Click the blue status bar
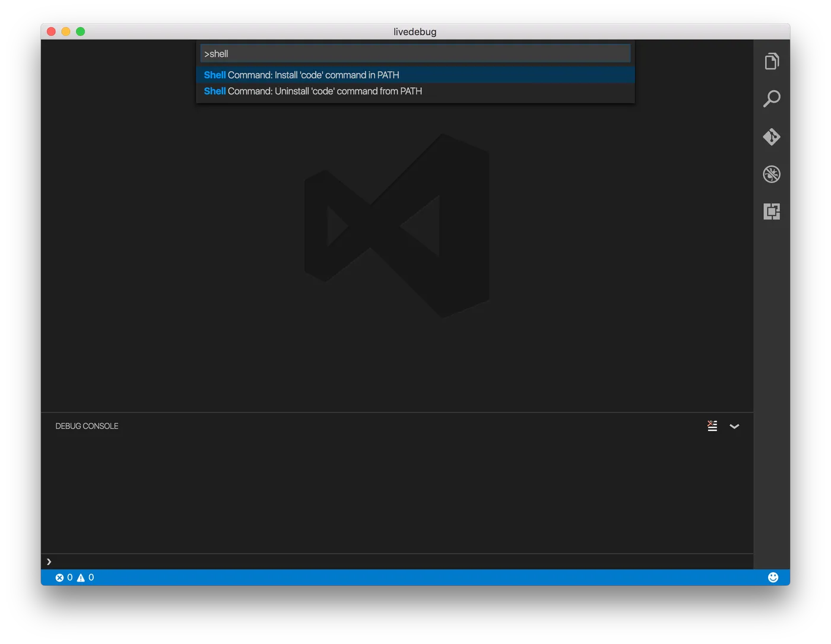 pos(415,577)
